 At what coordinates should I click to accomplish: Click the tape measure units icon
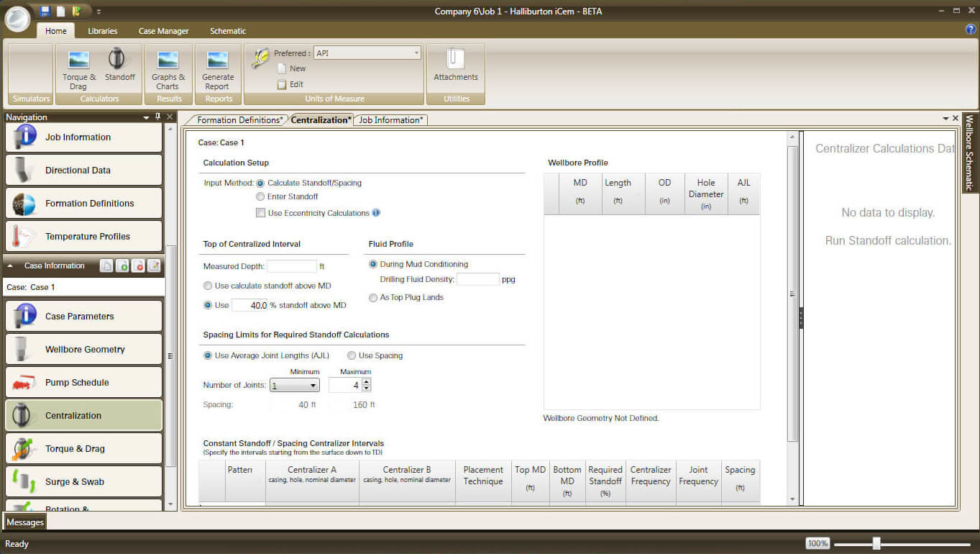(x=260, y=58)
